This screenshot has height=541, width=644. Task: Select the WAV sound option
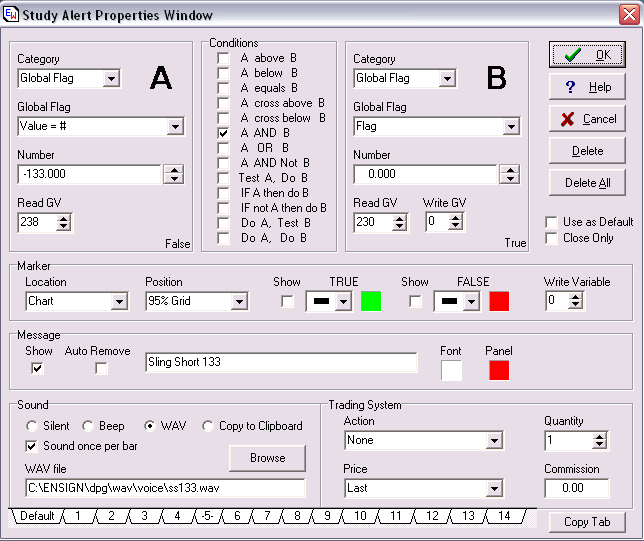click(150, 426)
